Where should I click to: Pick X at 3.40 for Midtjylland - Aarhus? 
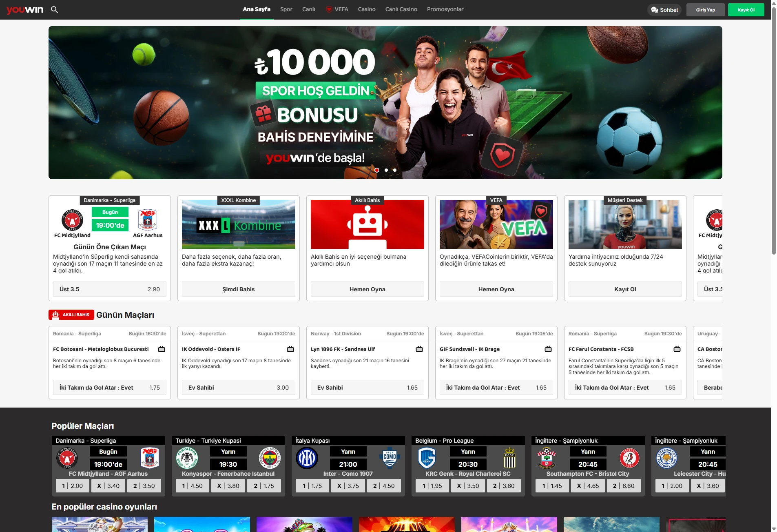tap(108, 486)
